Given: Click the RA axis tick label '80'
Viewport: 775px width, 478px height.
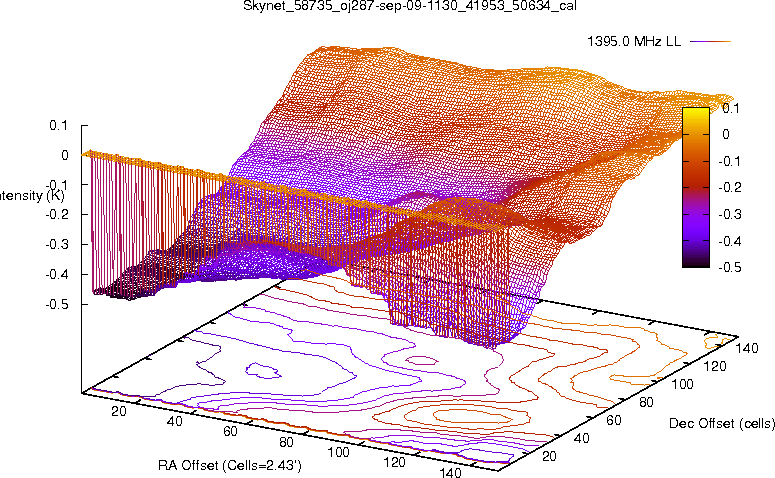Looking at the screenshot, I should point(286,442).
